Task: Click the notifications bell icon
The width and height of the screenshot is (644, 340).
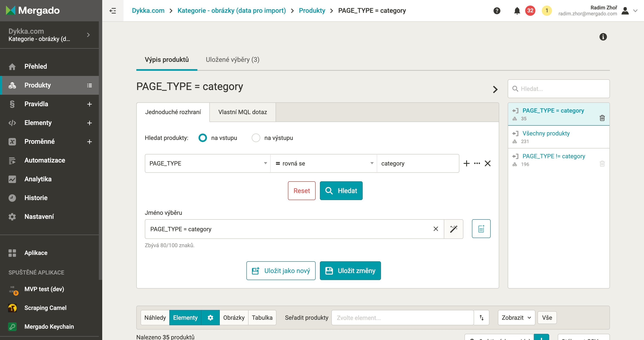Action: click(x=517, y=10)
